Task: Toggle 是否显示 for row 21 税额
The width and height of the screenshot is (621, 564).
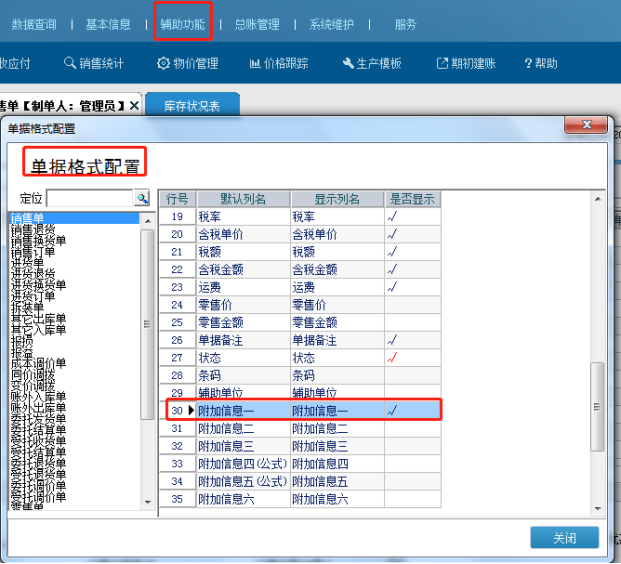Action: click(412, 252)
